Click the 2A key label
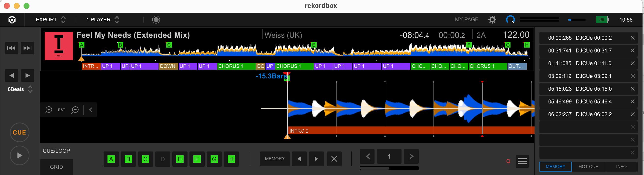The height and width of the screenshot is (175, 644). [x=481, y=35]
